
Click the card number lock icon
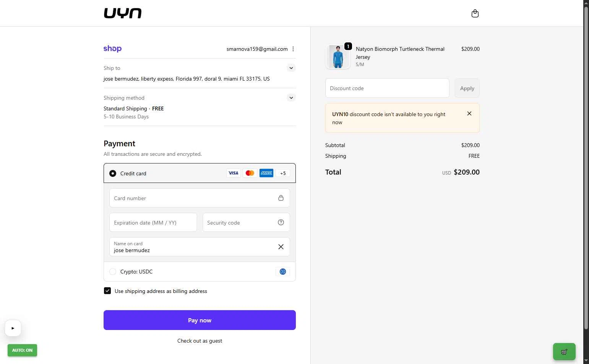click(281, 198)
